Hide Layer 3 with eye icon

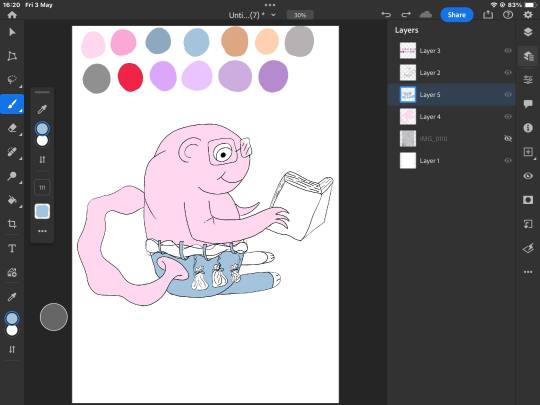[508, 51]
